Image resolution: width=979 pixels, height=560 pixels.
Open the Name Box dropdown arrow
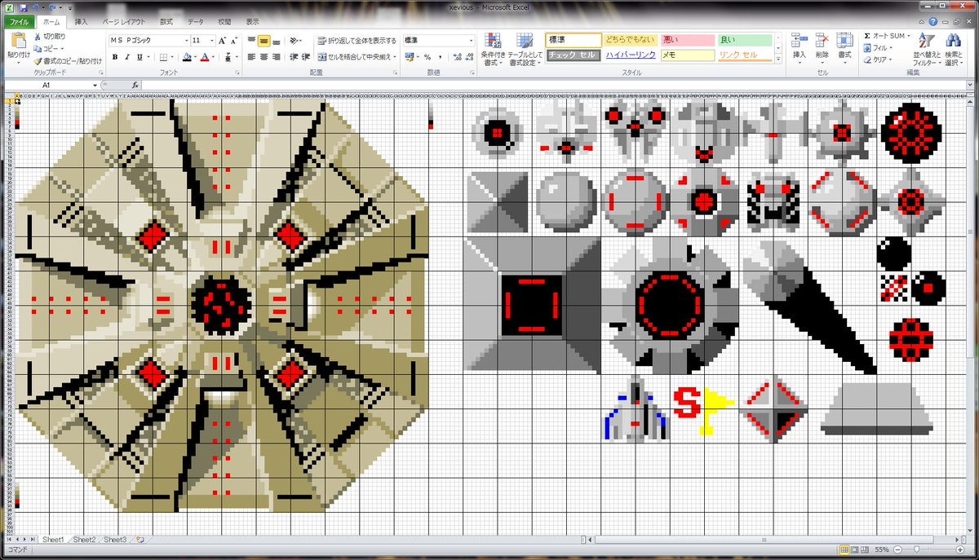tap(96, 85)
